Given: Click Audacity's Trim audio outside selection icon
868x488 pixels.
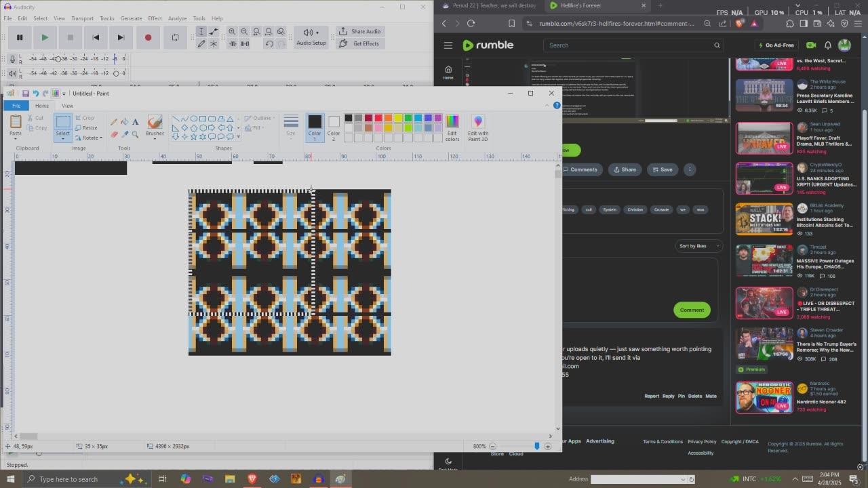Looking at the screenshot, I should [x=232, y=44].
